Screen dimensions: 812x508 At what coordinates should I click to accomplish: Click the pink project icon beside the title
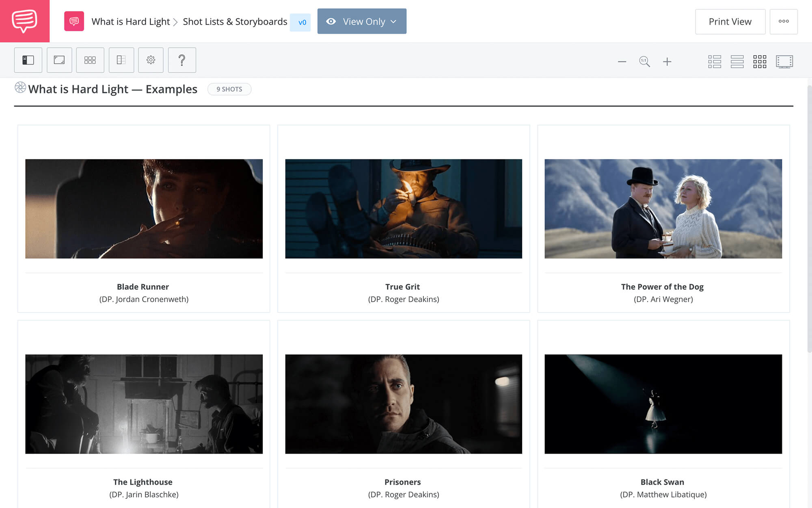point(74,21)
